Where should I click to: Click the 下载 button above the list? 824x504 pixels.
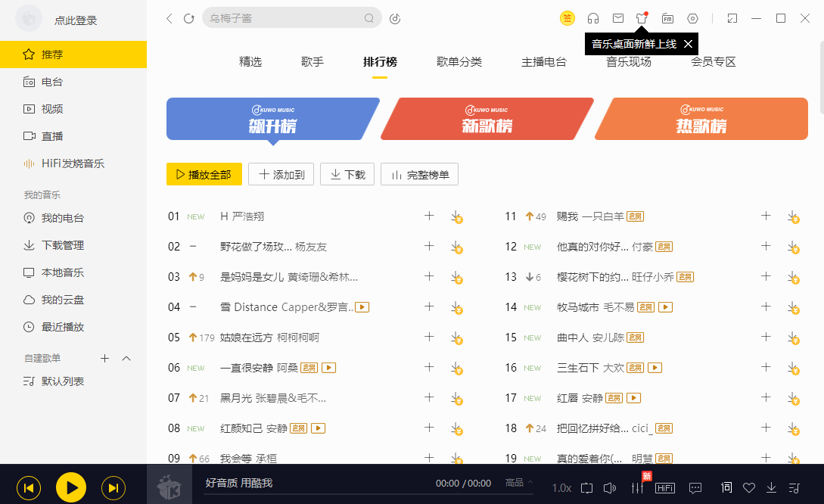(347, 175)
